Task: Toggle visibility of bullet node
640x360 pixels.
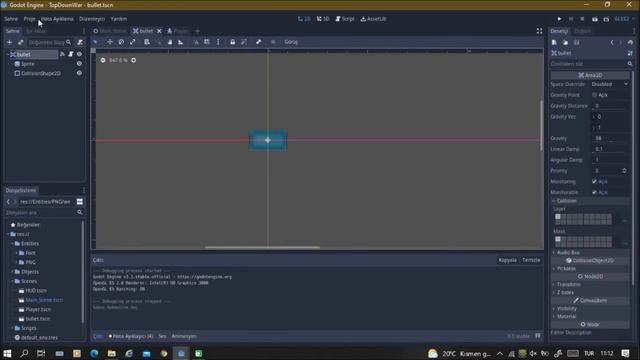Action: coord(79,54)
